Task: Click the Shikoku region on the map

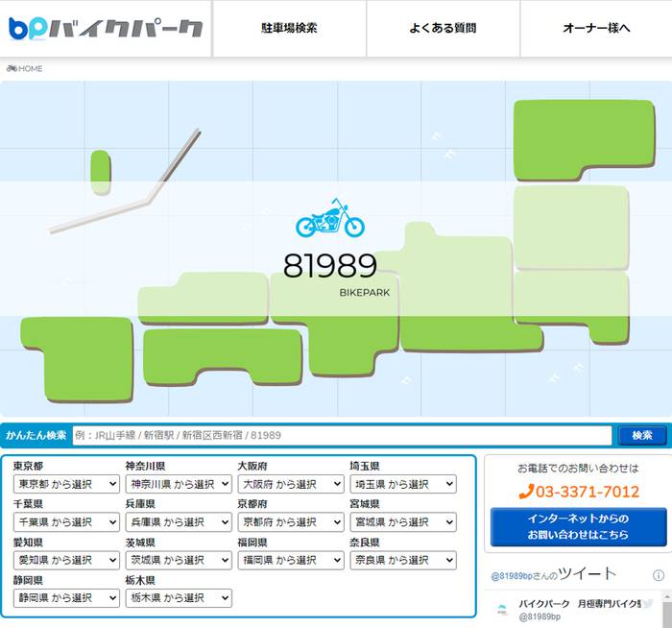Action: click(222, 356)
